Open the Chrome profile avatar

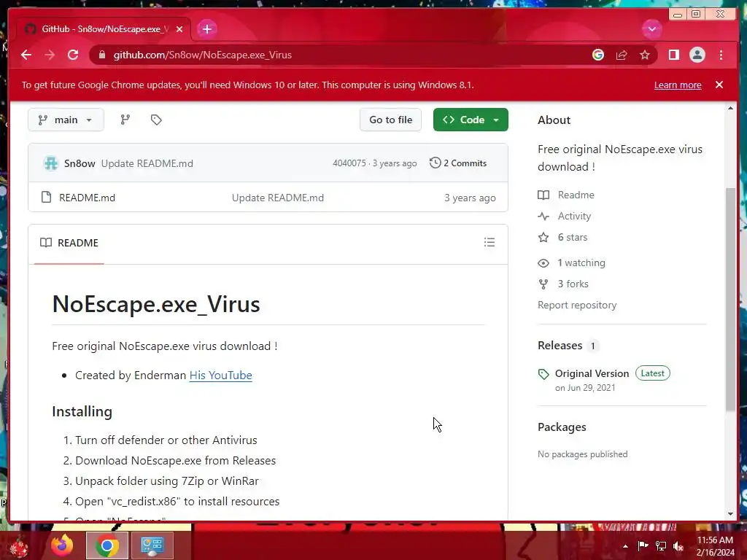point(697,55)
